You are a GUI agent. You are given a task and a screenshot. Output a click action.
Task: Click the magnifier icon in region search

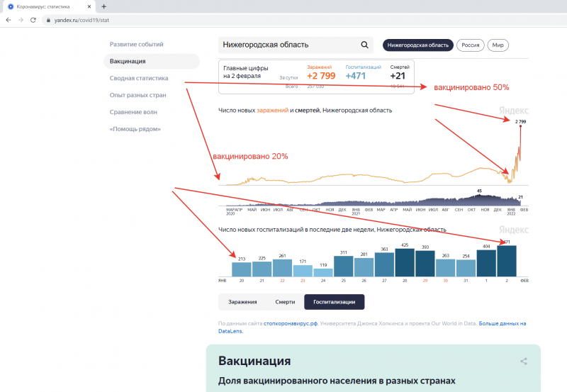click(365, 45)
